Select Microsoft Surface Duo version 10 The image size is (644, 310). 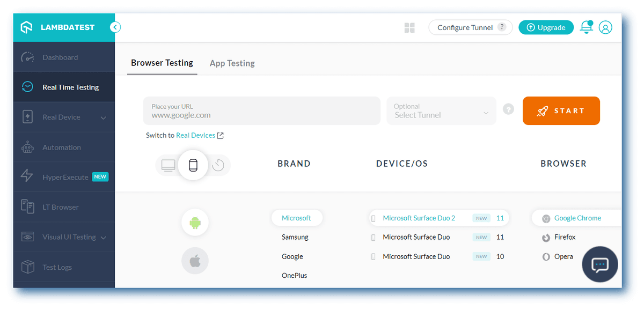point(438,256)
